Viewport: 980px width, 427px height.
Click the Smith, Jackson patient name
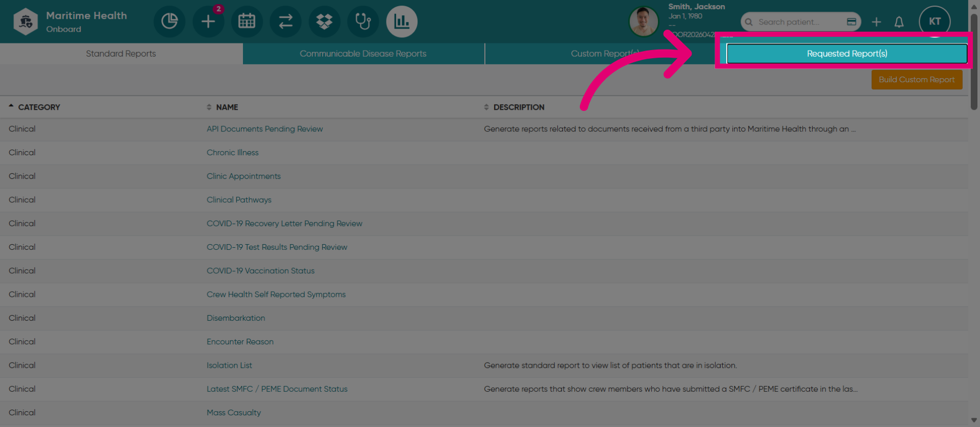[x=697, y=7]
